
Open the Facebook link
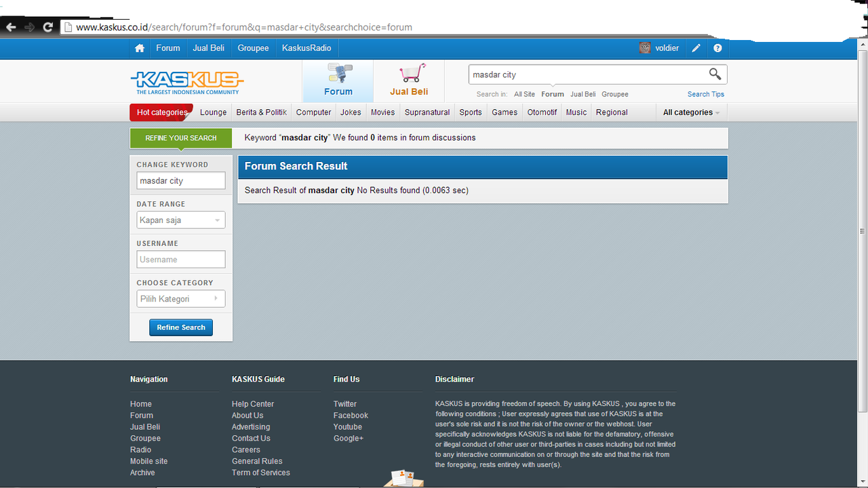(x=351, y=415)
